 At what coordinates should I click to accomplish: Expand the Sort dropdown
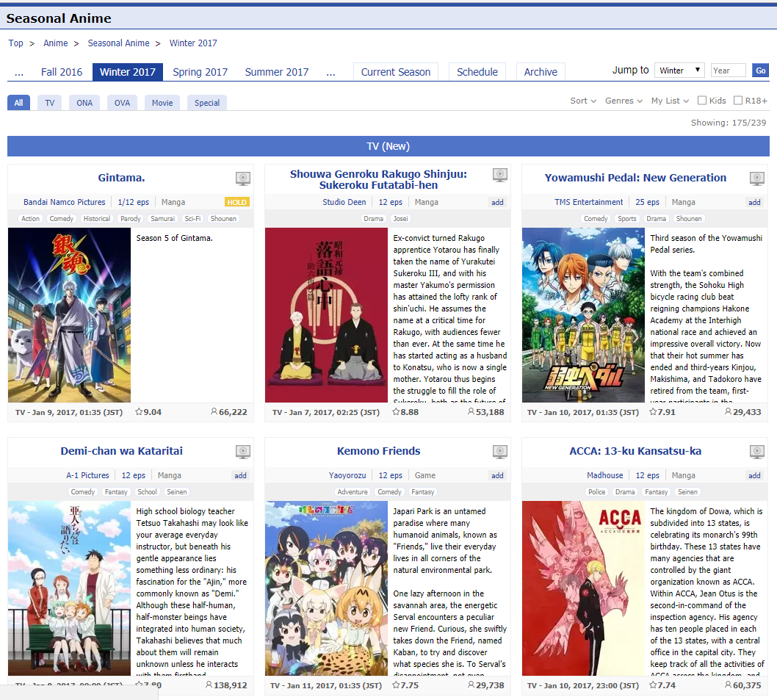tap(583, 101)
